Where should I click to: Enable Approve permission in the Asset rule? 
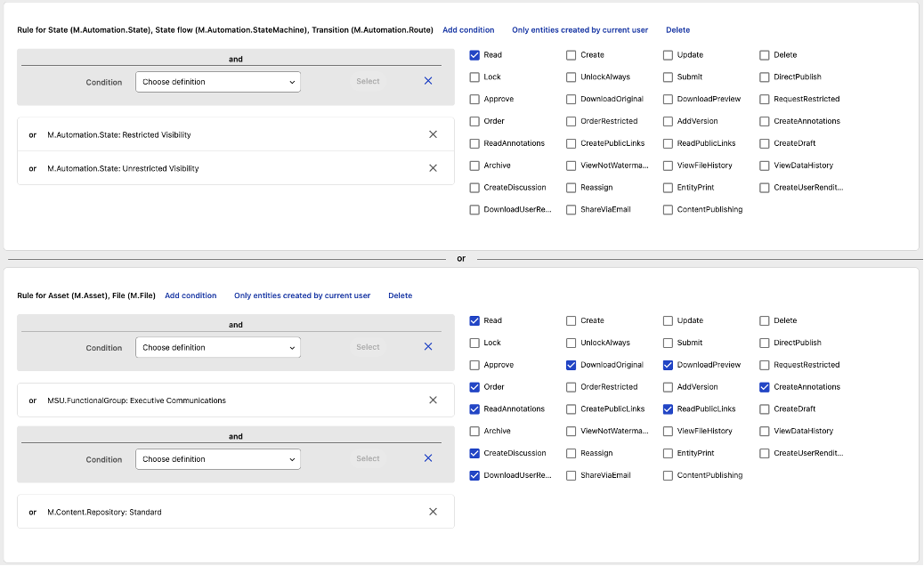(474, 365)
